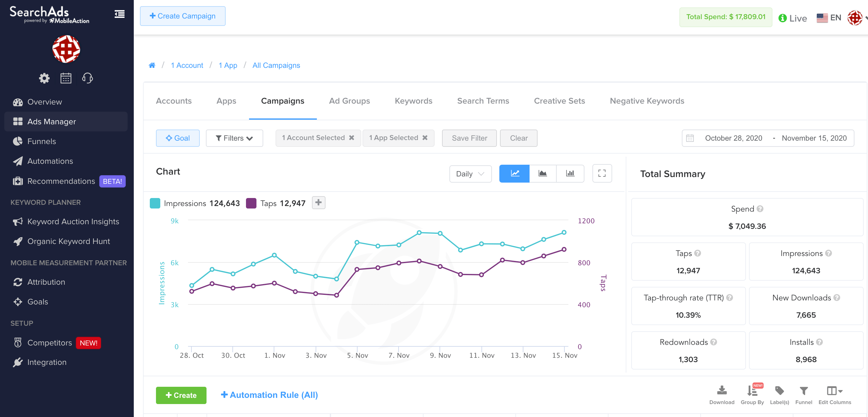Open the calendar icon under profile logo

(x=66, y=78)
